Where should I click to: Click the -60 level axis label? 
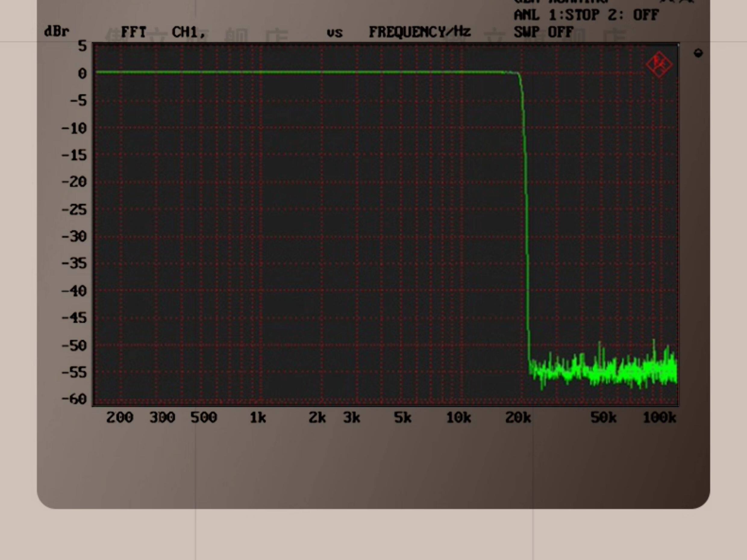(74, 399)
